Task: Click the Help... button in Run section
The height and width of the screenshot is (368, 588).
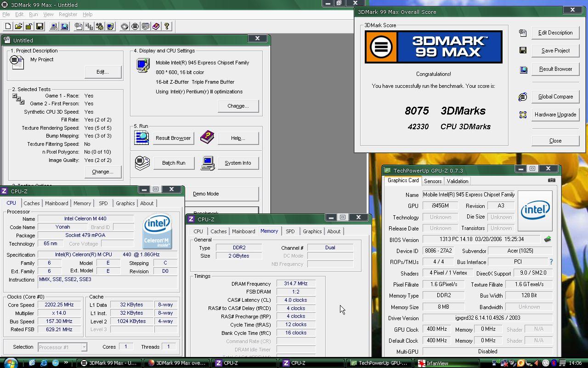Action: pyautogui.click(x=238, y=138)
